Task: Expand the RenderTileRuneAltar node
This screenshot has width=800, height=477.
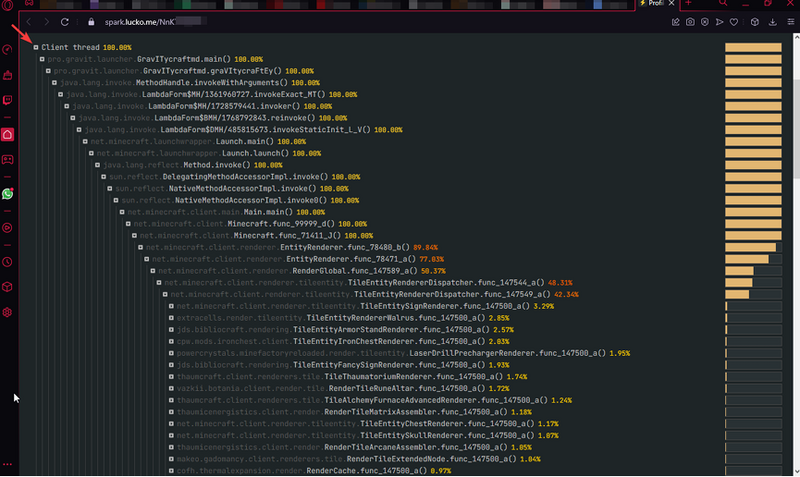Action: tap(171, 388)
